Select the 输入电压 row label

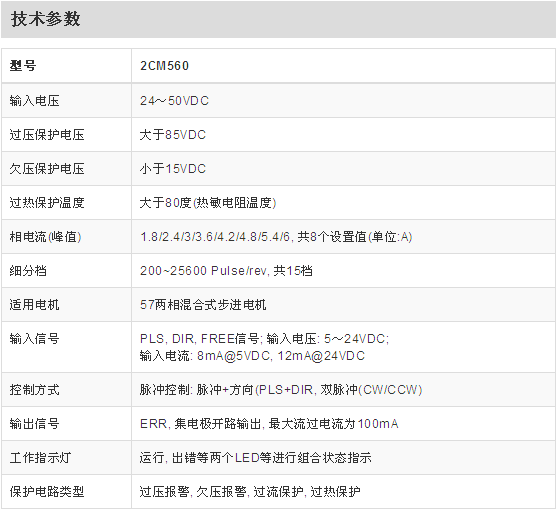(34, 101)
